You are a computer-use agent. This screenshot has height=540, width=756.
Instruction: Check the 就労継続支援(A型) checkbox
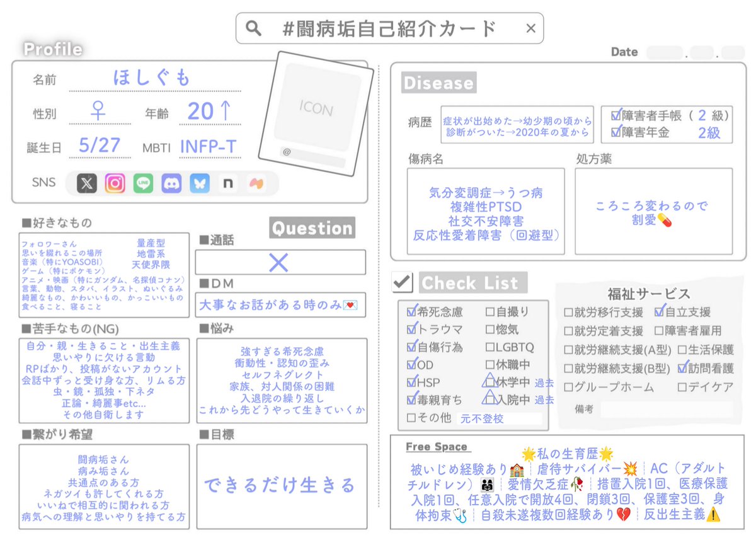point(568,350)
